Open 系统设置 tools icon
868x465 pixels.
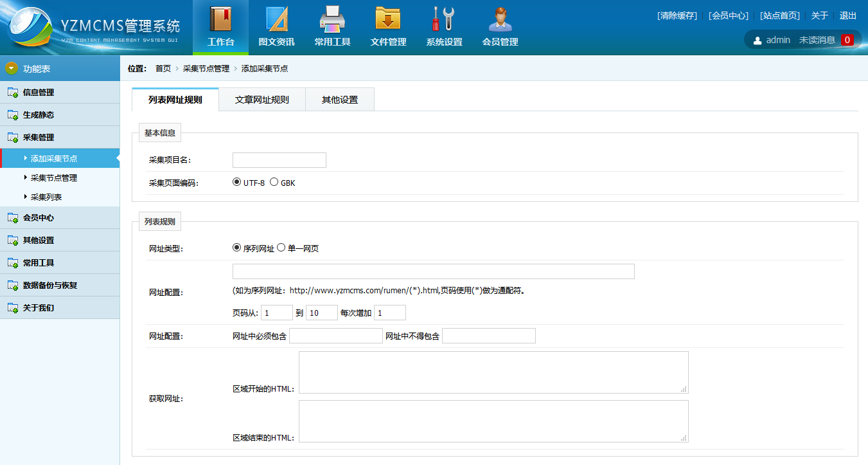444,19
